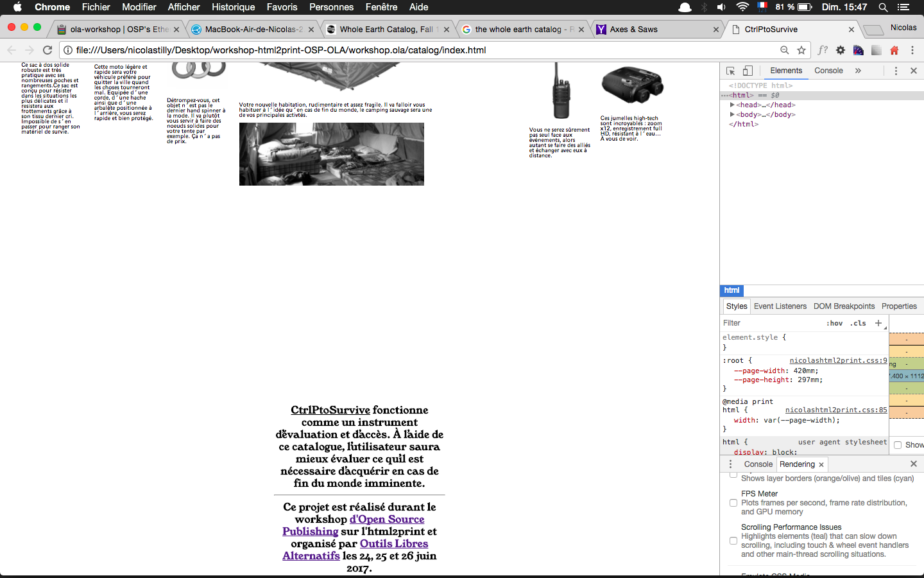This screenshot has width=924, height=578.
Task: Follow the 'd'Open Source Publishing' link
Action: 354,525
